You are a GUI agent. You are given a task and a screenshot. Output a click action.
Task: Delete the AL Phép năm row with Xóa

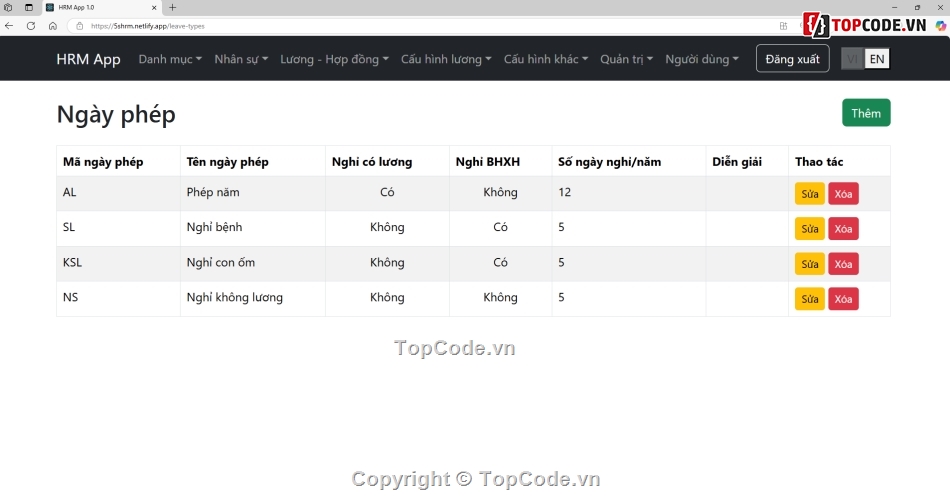(x=843, y=194)
